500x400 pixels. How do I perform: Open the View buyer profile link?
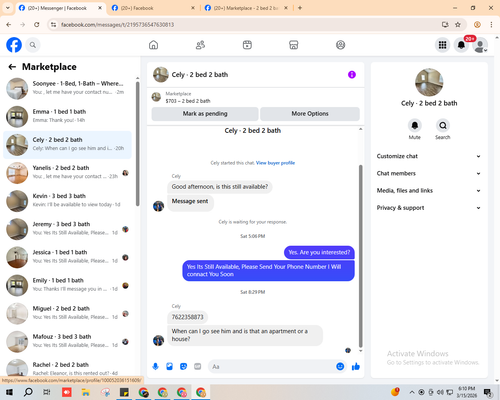(x=275, y=163)
